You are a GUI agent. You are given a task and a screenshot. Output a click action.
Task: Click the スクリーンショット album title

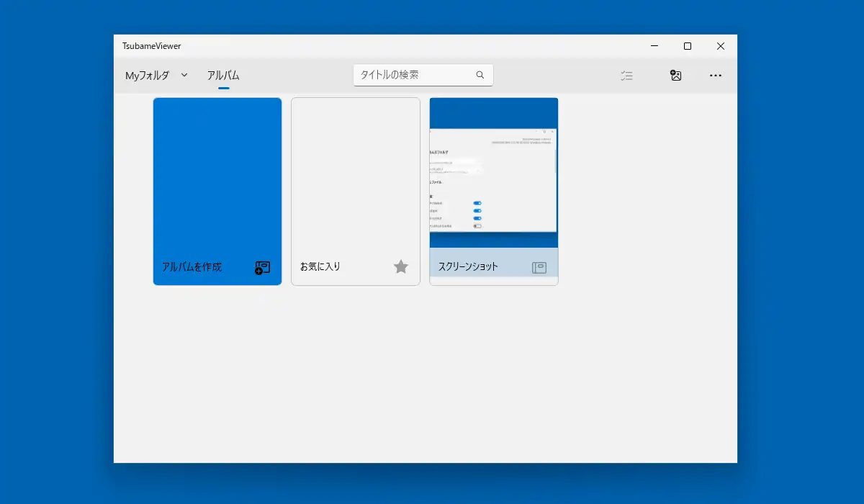(468, 266)
